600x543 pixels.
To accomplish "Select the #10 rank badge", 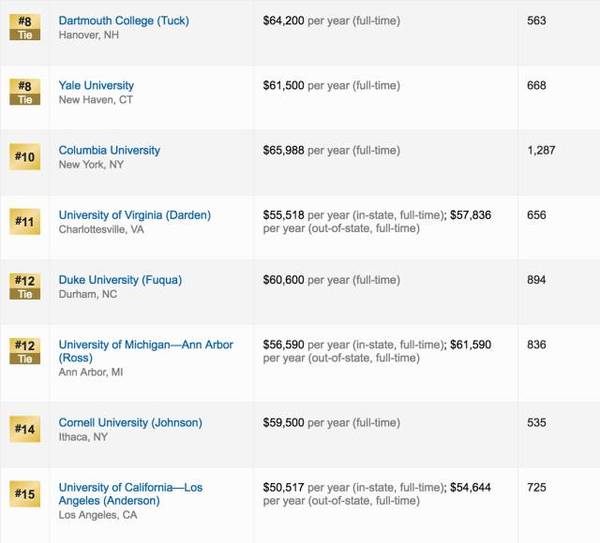I will pos(24,157).
